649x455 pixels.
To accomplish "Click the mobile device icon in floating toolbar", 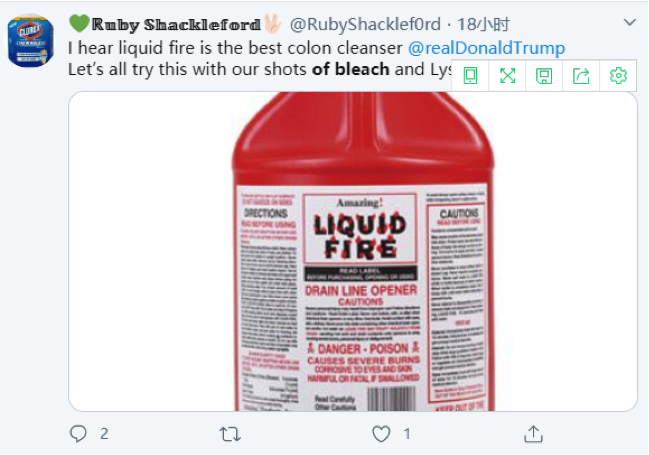I will (x=470, y=76).
